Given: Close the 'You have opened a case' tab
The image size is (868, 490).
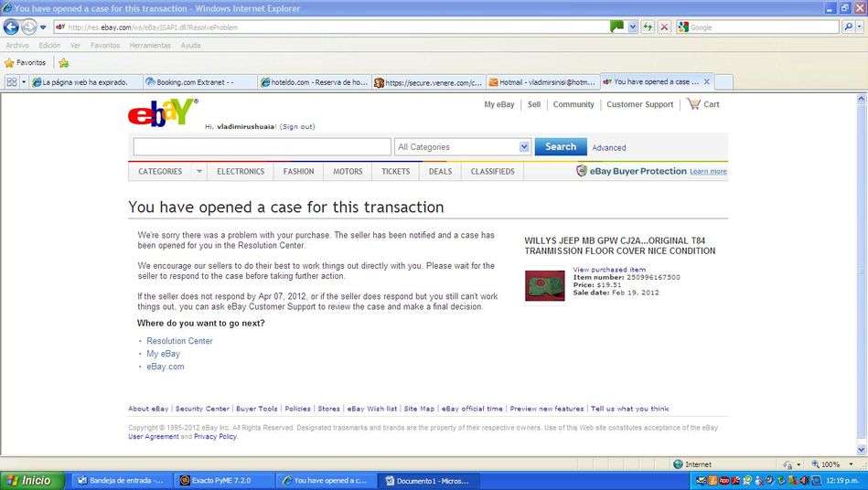Looking at the screenshot, I should coord(706,81).
